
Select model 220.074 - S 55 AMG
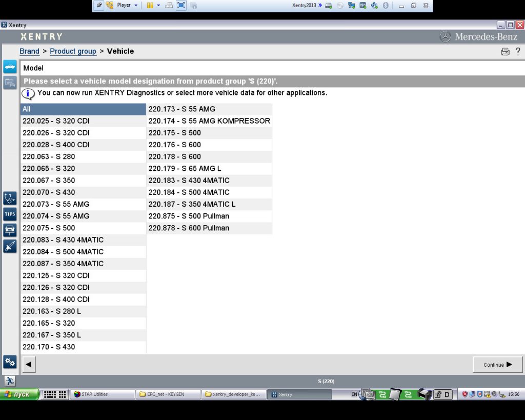pyautogui.click(x=84, y=216)
